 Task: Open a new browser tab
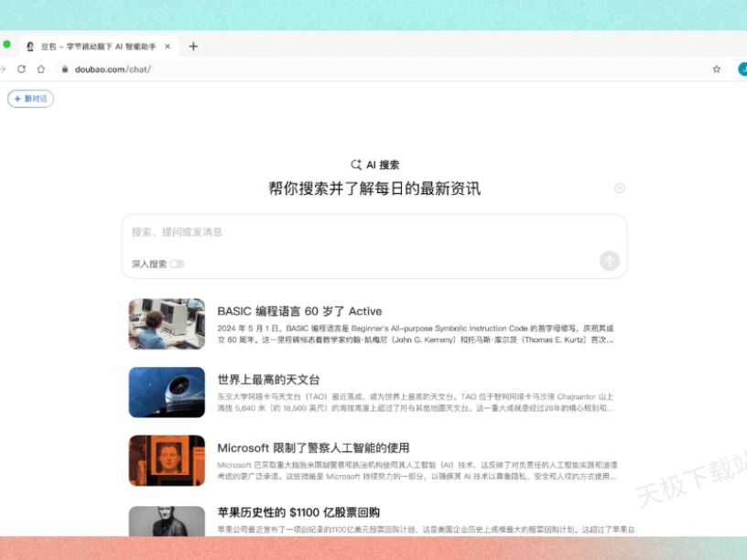(x=193, y=46)
